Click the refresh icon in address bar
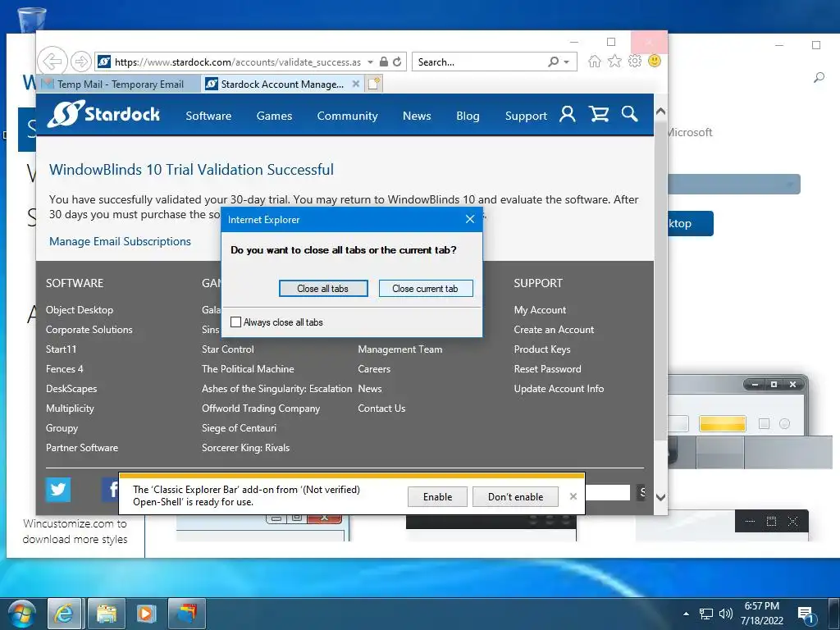The height and width of the screenshot is (630, 840). click(397, 62)
